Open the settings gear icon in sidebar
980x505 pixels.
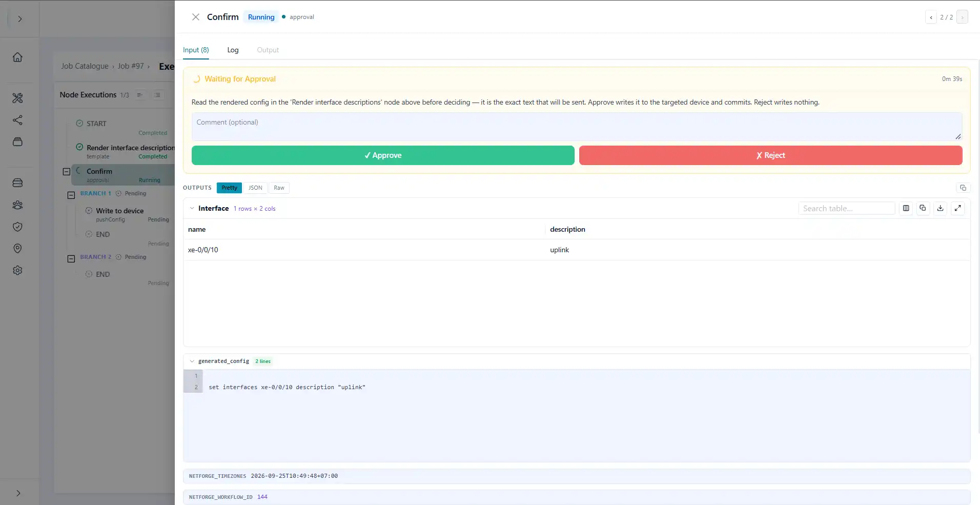[x=17, y=270]
